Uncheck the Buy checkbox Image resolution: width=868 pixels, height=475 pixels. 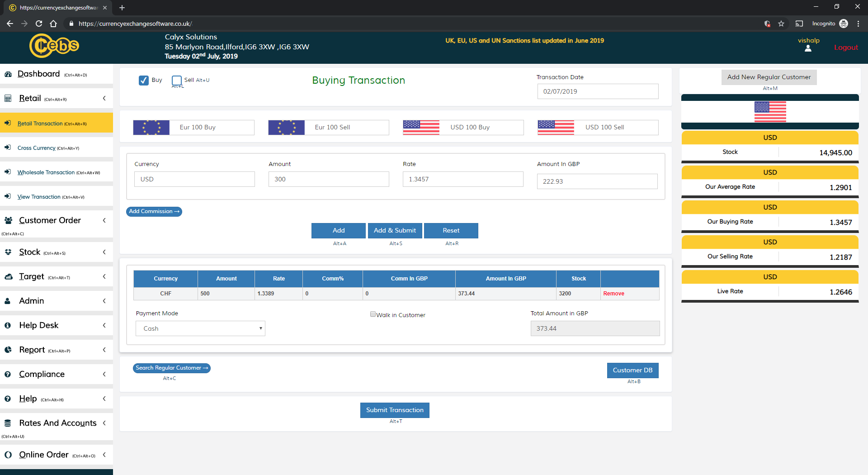coord(144,81)
